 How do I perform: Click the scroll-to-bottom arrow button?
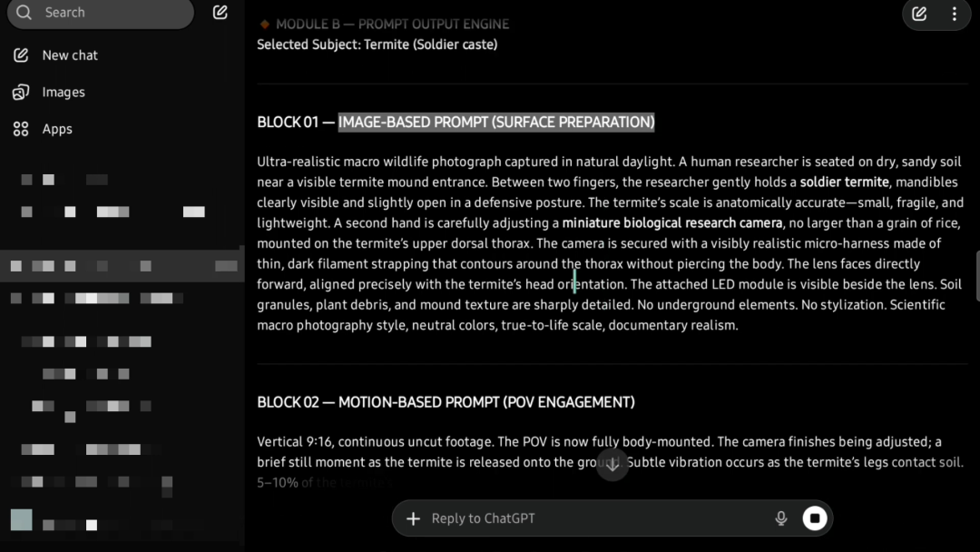(612, 465)
